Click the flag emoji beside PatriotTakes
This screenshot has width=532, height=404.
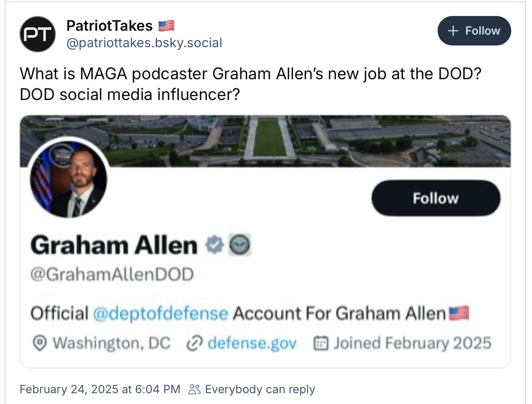(x=166, y=26)
